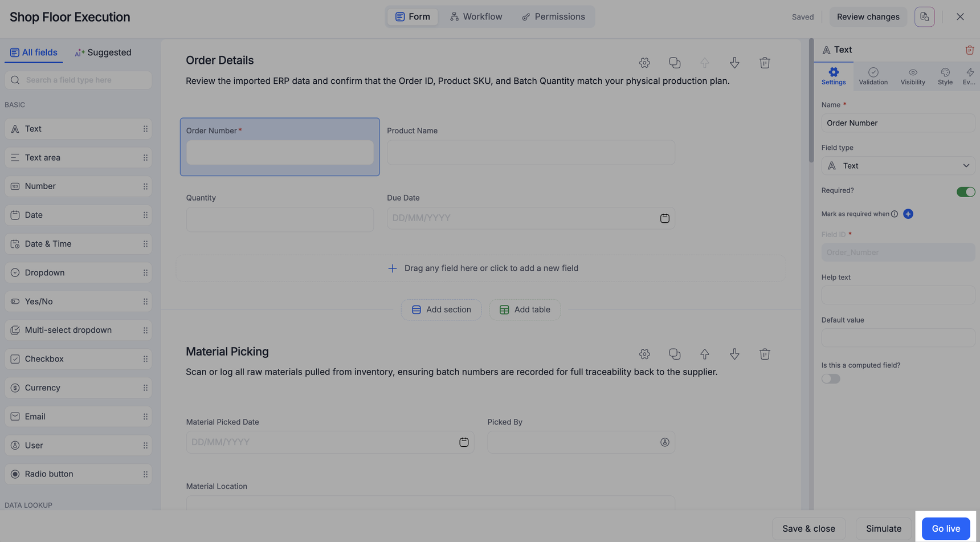Open the Field type dropdown
Image resolution: width=980 pixels, height=542 pixels.
tap(898, 166)
